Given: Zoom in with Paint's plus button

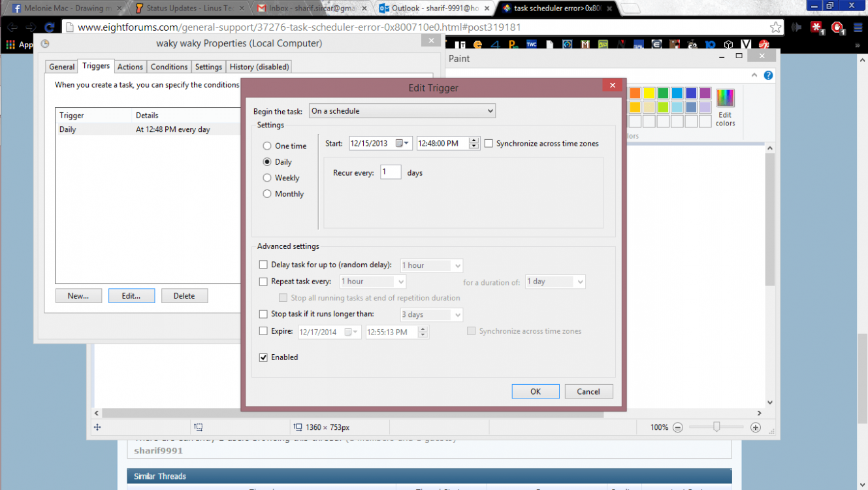Looking at the screenshot, I should click(x=756, y=427).
